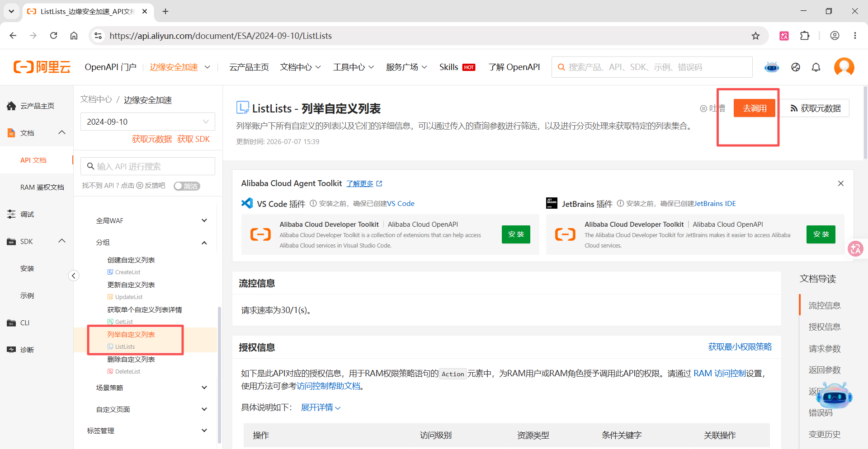The height and width of the screenshot is (449, 868).
Task: Expand 展开详情 authorization details
Action: click(321, 407)
